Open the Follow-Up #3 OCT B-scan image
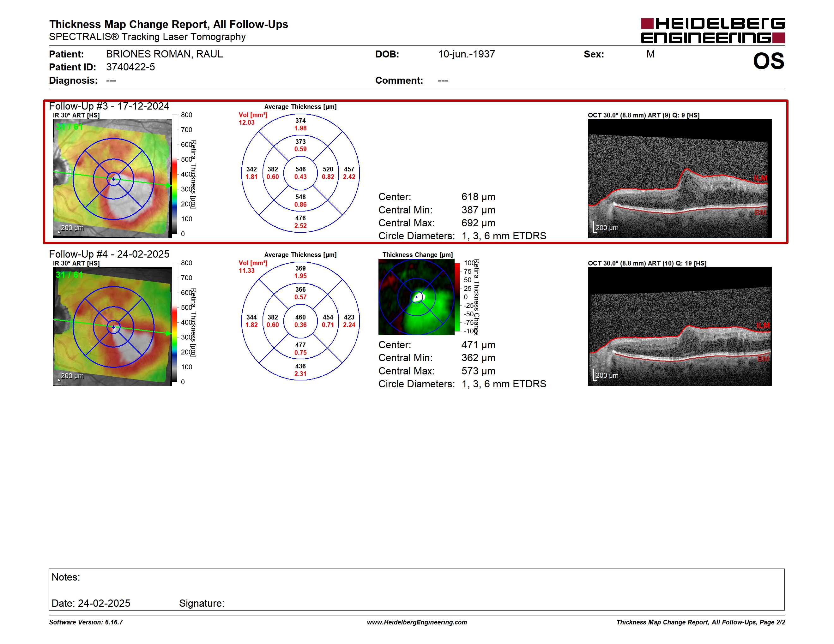Screen dimensions: 834x644 tap(679, 178)
